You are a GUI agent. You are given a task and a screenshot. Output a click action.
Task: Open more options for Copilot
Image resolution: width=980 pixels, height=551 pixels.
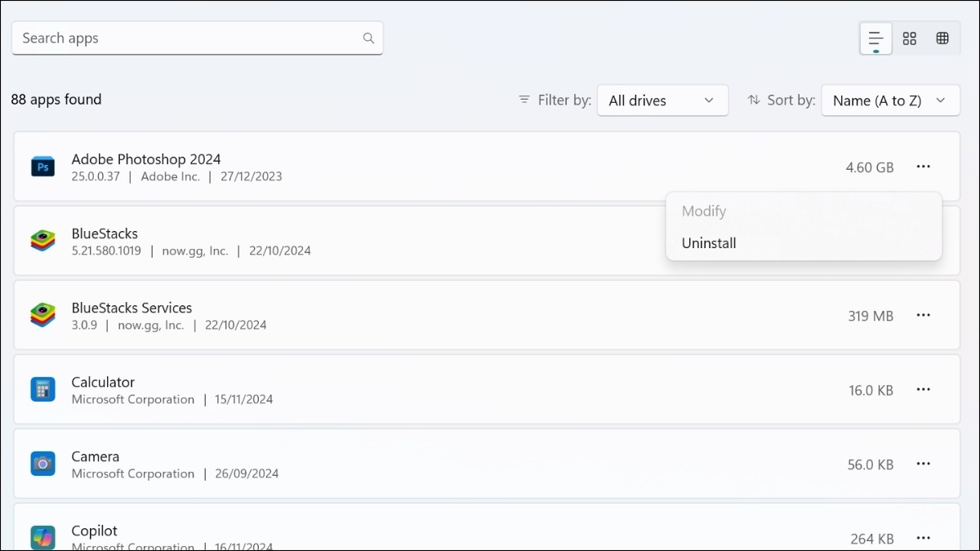[924, 538]
